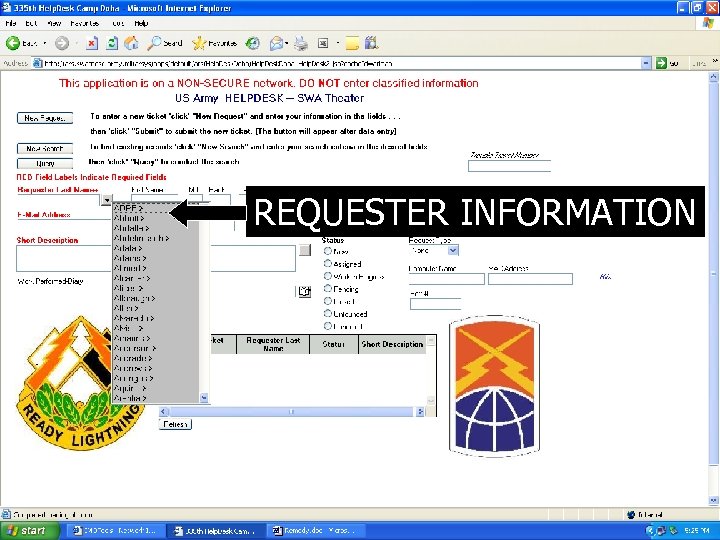The image size is (720, 540).
Task: Click the Requester Last Name column header
Action: 273,344
